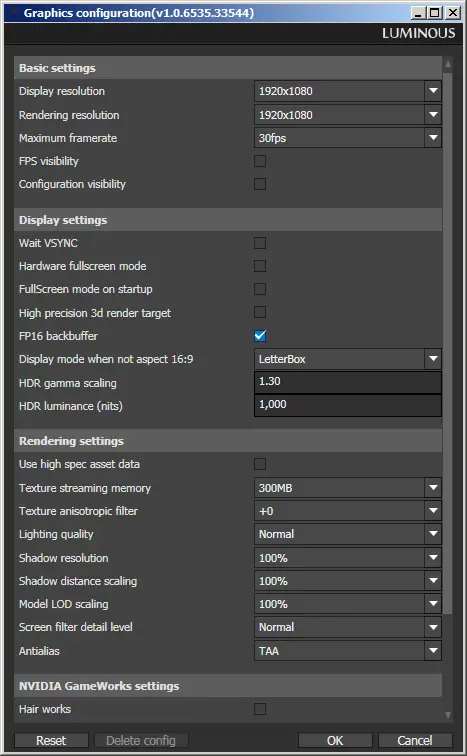Image resolution: width=467 pixels, height=756 pixels.
Task: Tick the Configuration visibility checkbox
Action: [x=260, y=184]
